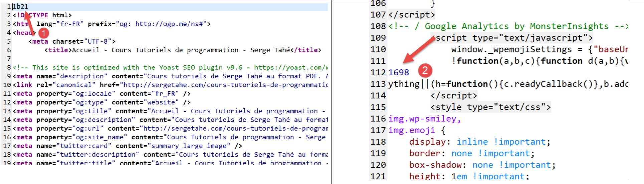Click the style type="text/css" tag

490,107
